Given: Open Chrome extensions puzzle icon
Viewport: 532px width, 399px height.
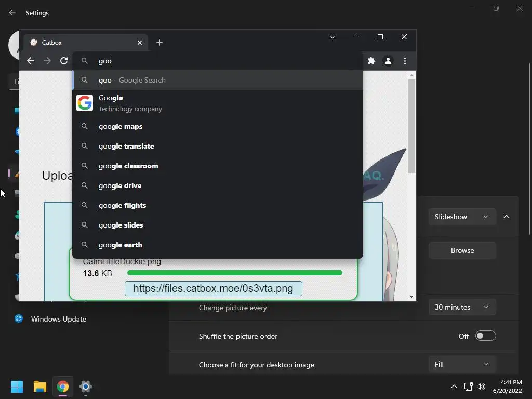Looking at the screenshot, I should pyautogui.click(x=371, y=61).
